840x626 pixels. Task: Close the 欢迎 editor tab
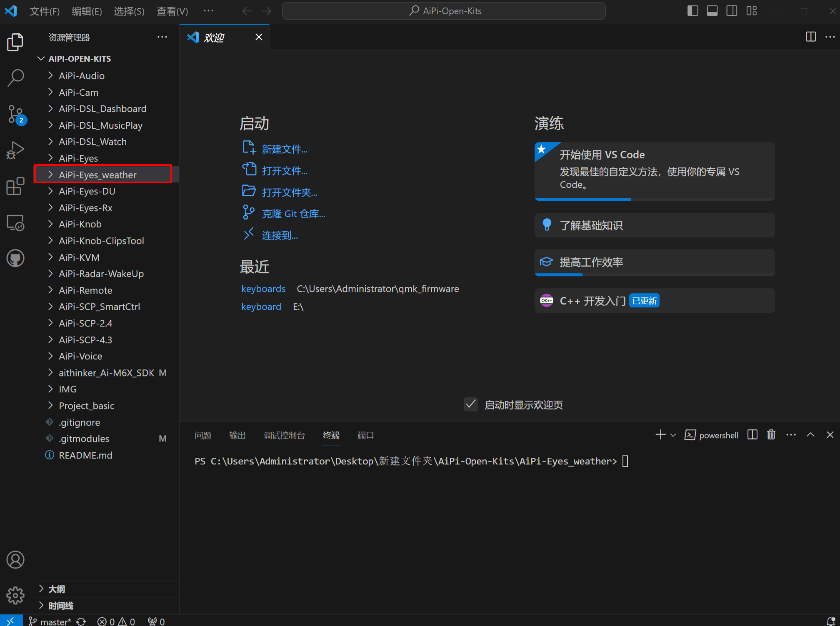coord(259,37)
